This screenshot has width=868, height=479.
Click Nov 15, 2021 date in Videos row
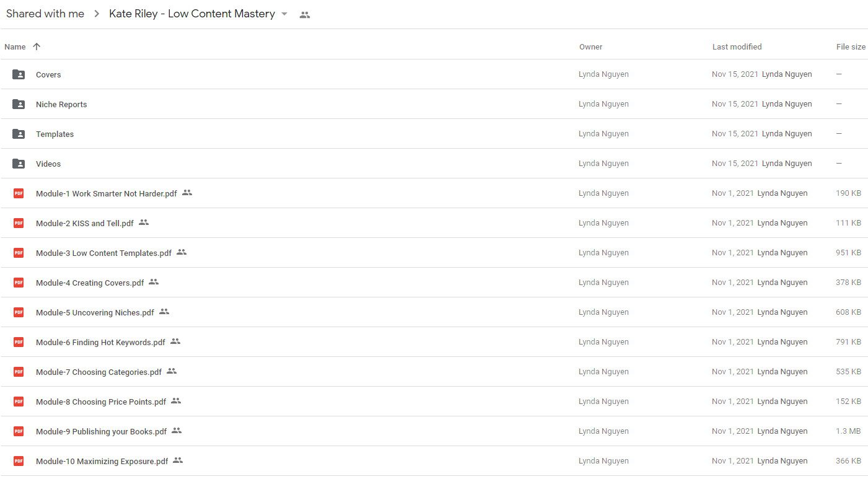[735, 164]
